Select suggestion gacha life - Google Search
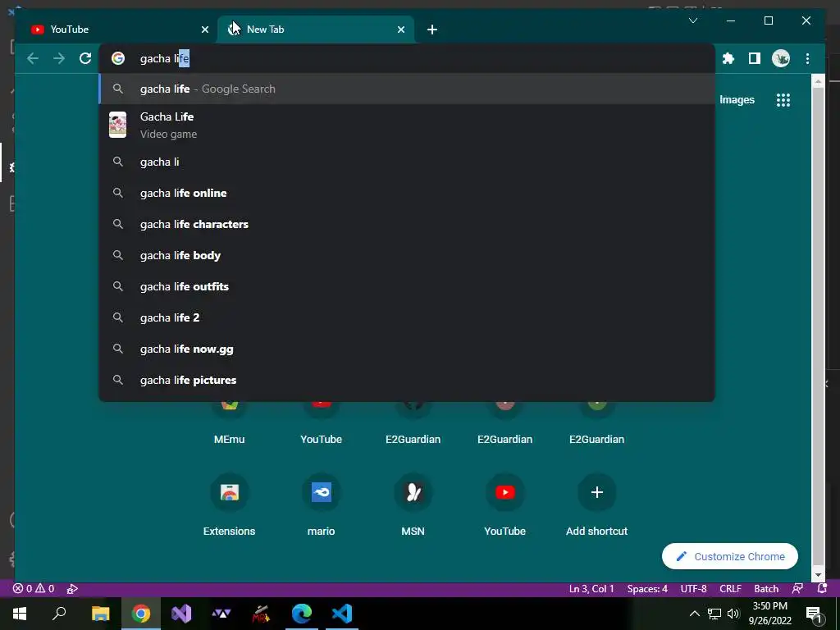The height and width of the screenshot is (630, 840). pos(407,89)
